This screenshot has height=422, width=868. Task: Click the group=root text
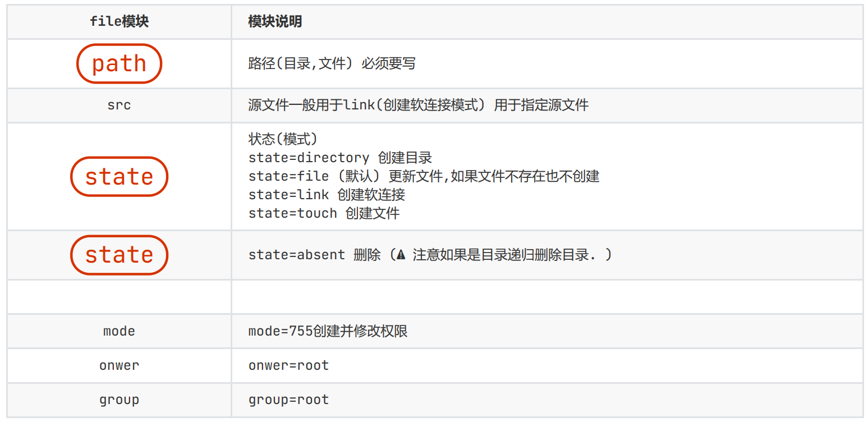point(288,400)
